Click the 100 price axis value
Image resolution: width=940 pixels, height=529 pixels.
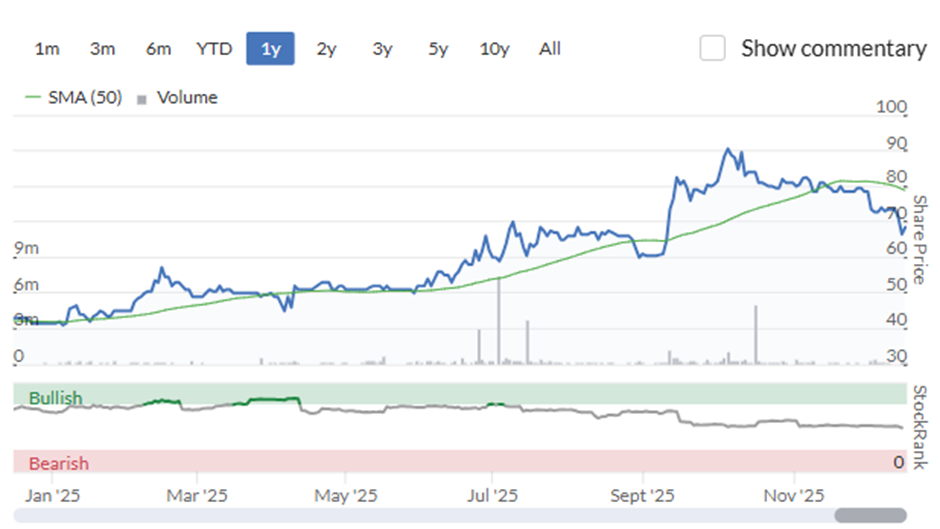pos(891,107)
